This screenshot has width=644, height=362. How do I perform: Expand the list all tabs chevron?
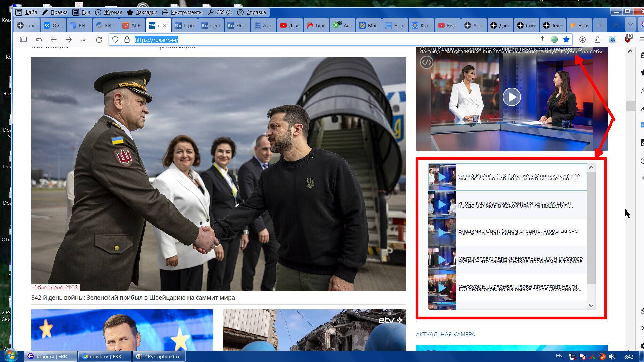click(630, 25)
